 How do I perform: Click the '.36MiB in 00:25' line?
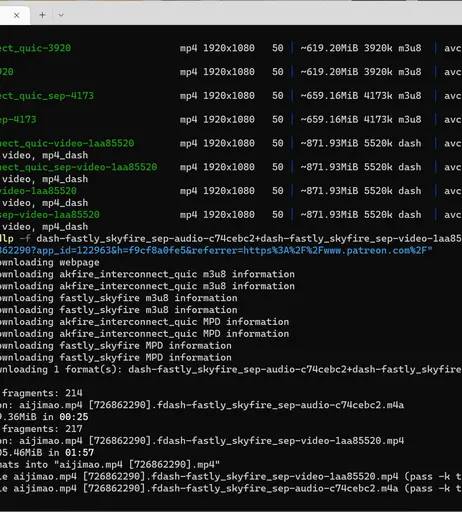[44, 417]
